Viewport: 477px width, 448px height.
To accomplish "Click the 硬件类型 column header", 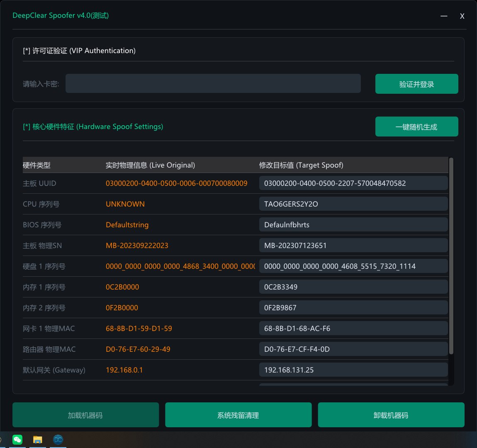I will click(37, 165).
